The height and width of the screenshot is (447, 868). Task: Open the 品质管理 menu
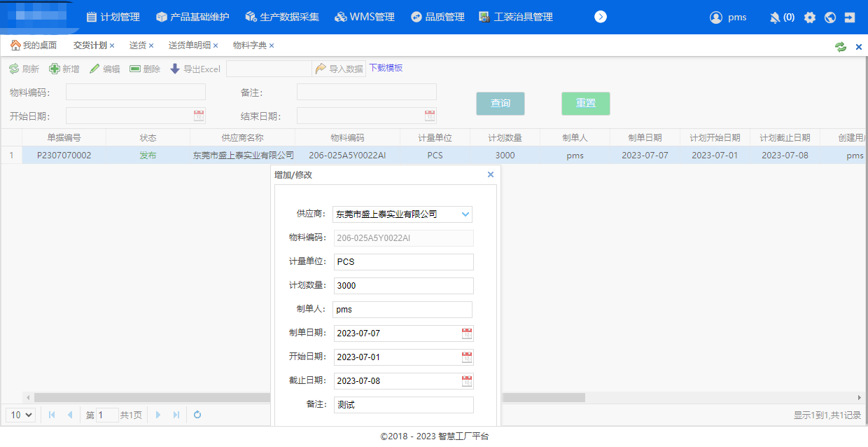tap(437, 17)
